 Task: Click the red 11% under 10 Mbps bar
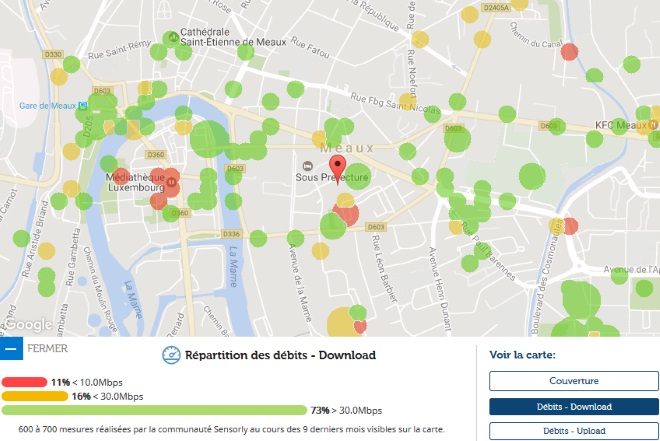coord(24,382)
